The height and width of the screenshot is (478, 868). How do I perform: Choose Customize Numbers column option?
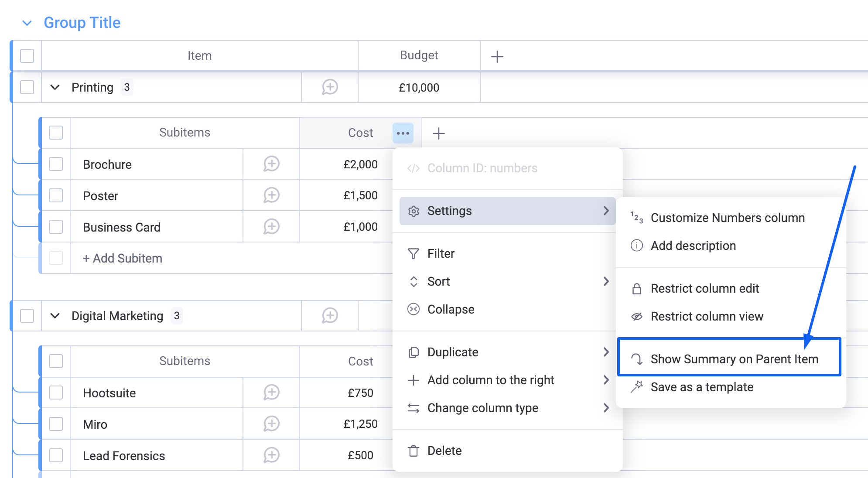(727, 218)
